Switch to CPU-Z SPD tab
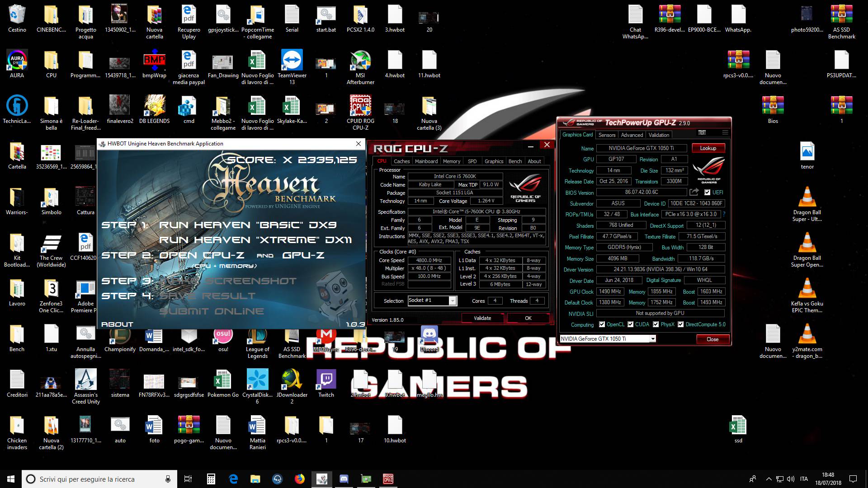 coord(472,161)
